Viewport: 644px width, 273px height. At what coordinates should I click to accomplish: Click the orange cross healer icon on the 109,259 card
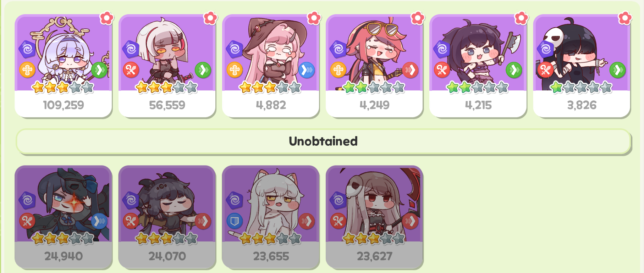point(27,70)
